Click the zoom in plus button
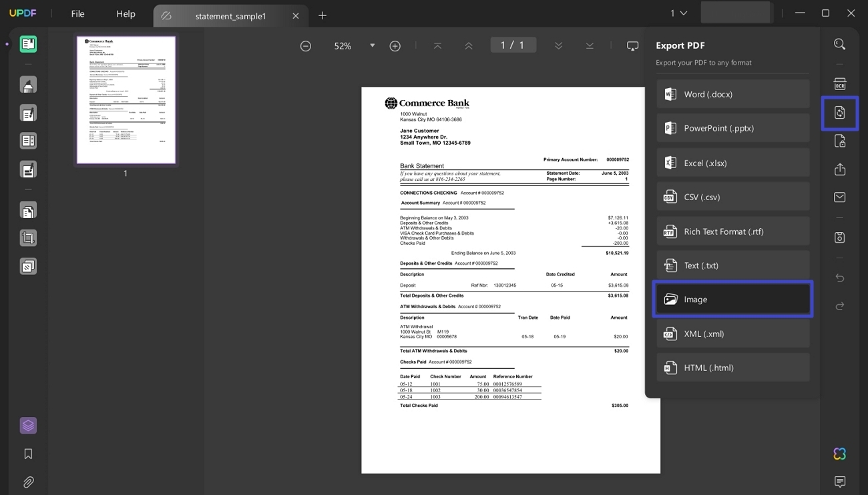The width and height of the screenshot is (868, 495). [x=395, y=46]
